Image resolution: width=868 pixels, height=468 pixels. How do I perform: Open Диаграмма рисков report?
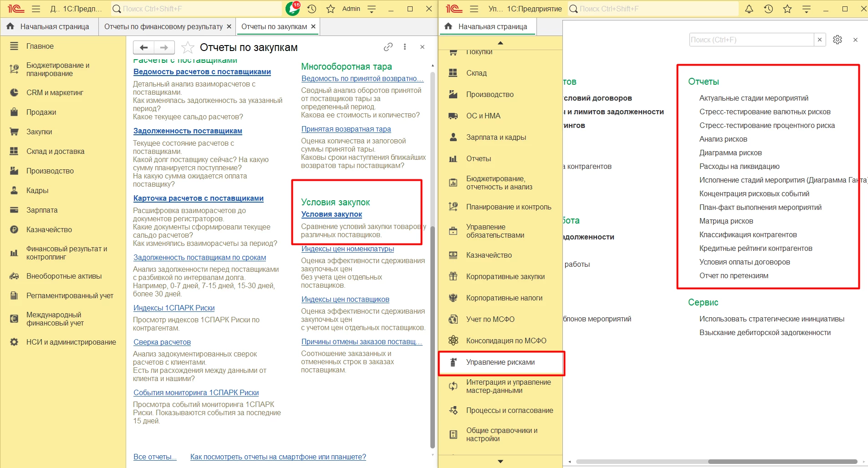(730, 153)
